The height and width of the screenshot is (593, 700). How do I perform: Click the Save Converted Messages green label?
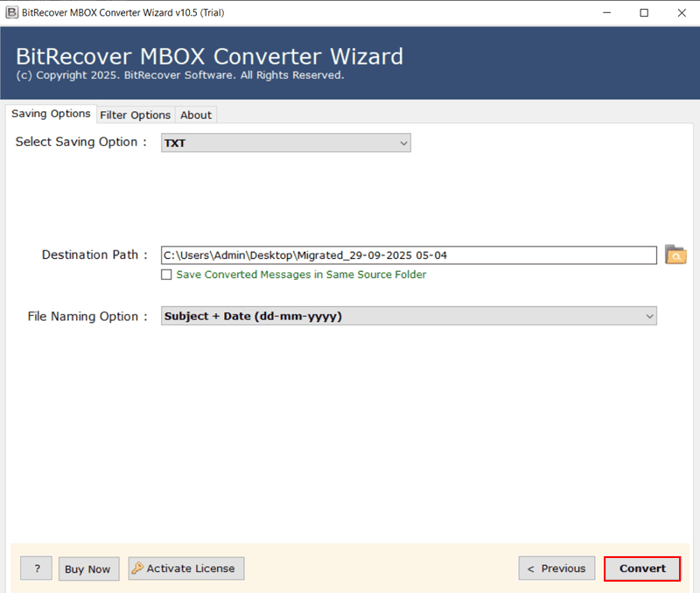pos(301,275)
